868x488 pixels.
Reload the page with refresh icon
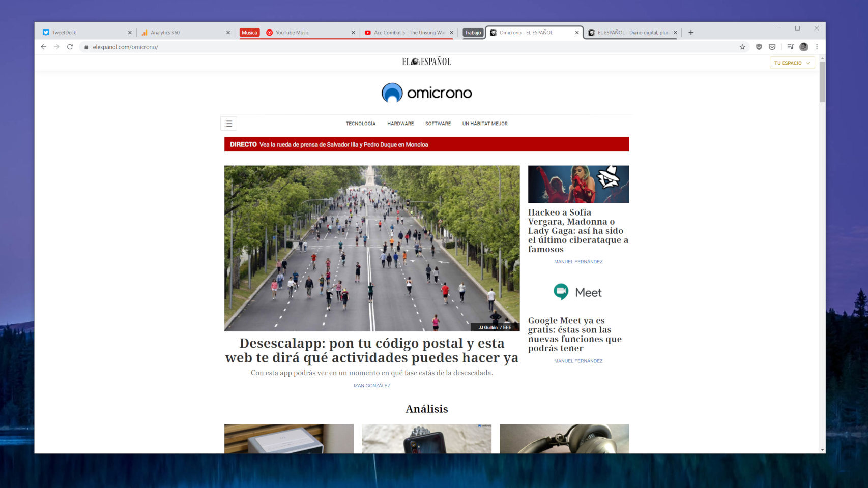click(70, 47)
